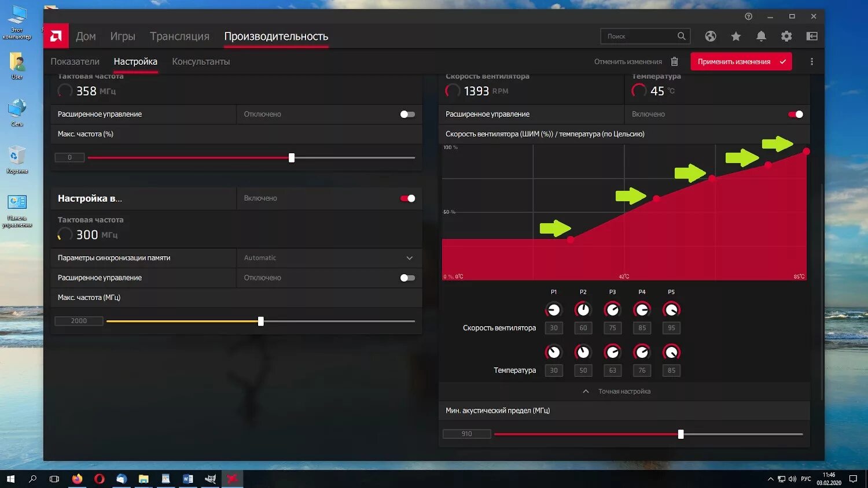The image size is (868, 488).
Task: Discard changes trash bin icon
Action: [674, 61]
